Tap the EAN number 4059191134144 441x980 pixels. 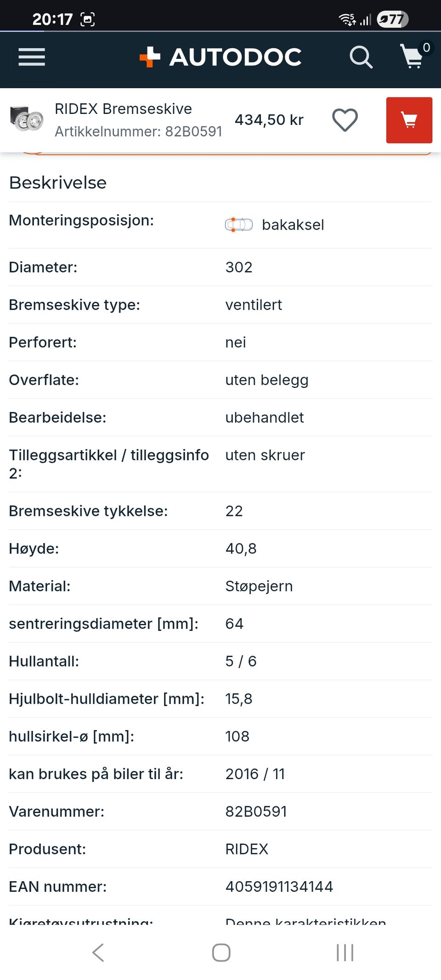tap(279, 887)
